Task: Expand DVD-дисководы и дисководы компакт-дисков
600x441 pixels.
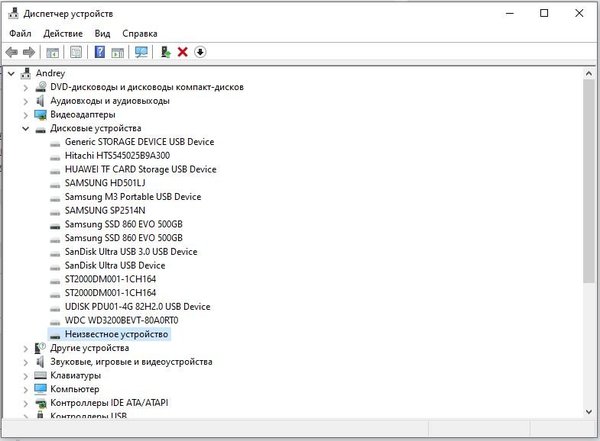Action: pyautogui.click(x=26, y=88)
